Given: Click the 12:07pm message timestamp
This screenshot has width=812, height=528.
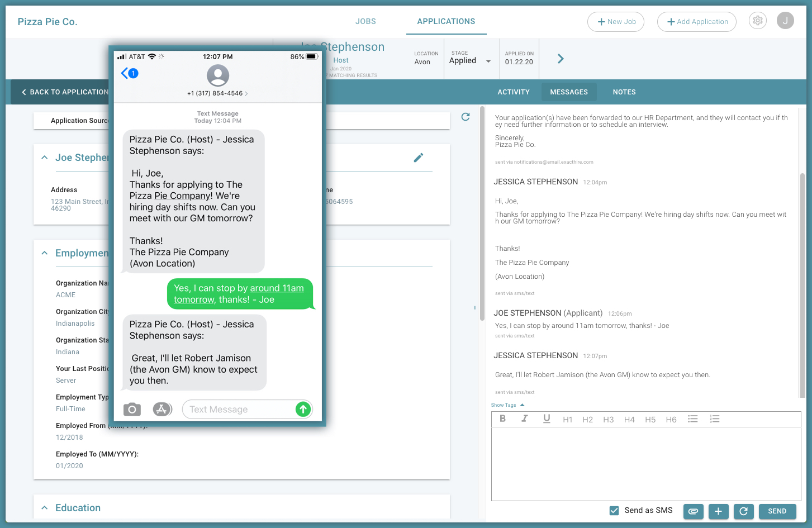Looking at the screenshot, I should point(595,356).
